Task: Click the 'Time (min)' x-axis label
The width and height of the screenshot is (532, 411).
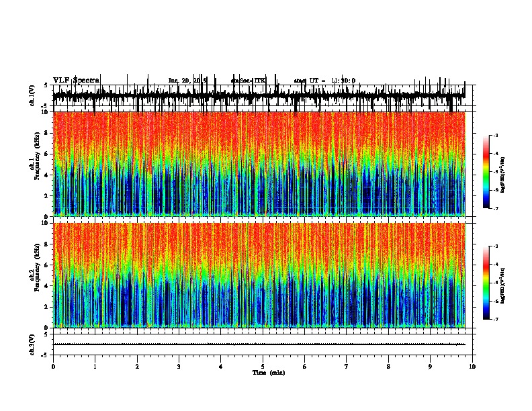Action: (269, 373)
